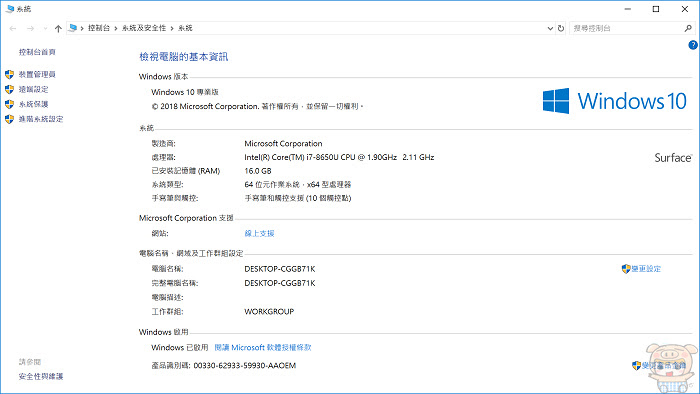Viewport: 700px width, 394px height.
Task: Open 遠端設定 link
Action: click(x=33, y=89)
